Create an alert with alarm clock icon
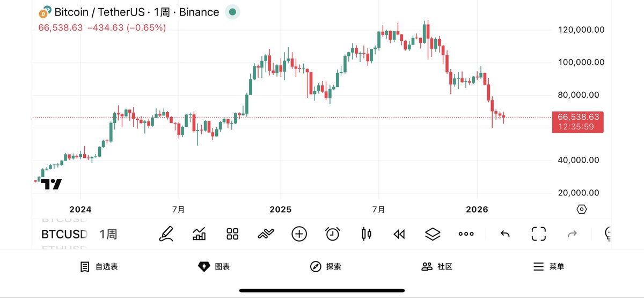This screenshot has height=298, width=644. click(333, 234)
